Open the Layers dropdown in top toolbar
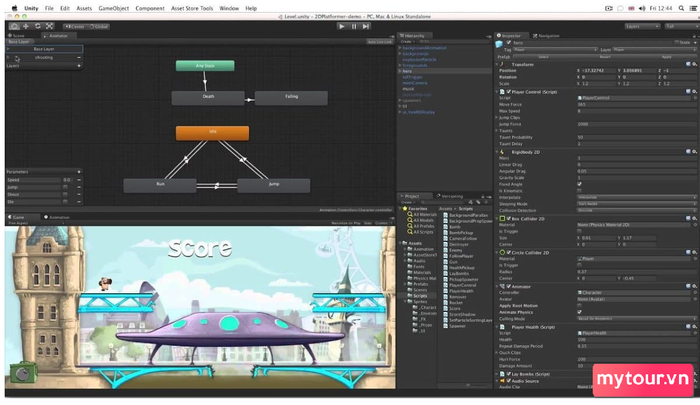The width and height of the screenshot is (700, 405). (x=642, y=26)
